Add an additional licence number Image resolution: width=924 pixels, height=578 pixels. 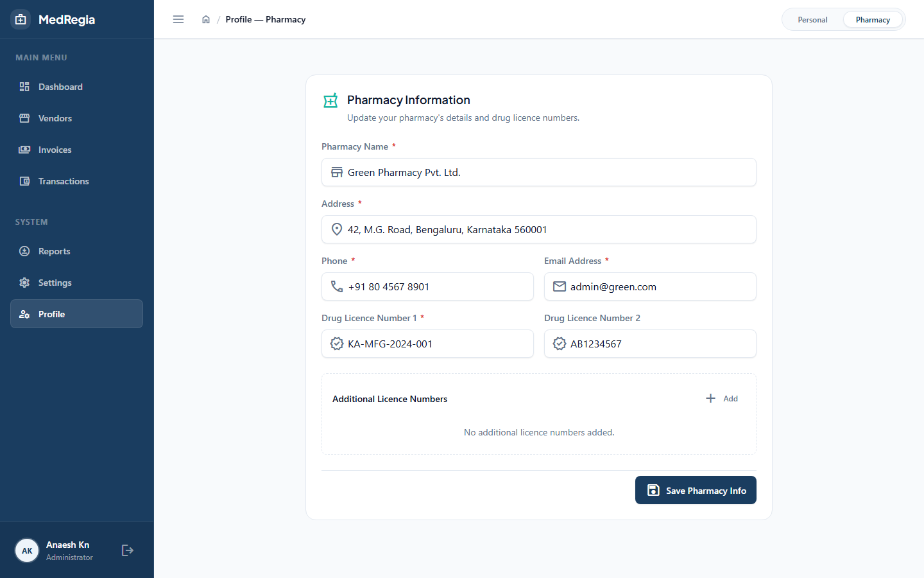click(722, 398)
